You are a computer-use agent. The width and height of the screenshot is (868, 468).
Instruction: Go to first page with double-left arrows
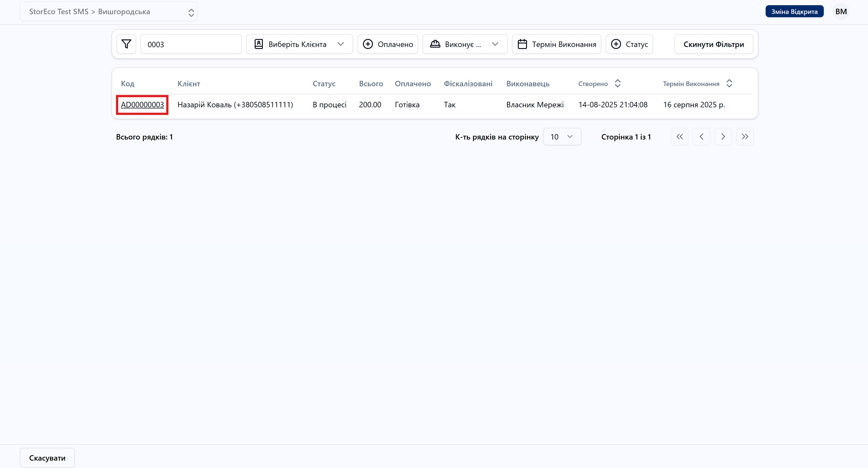679,137
